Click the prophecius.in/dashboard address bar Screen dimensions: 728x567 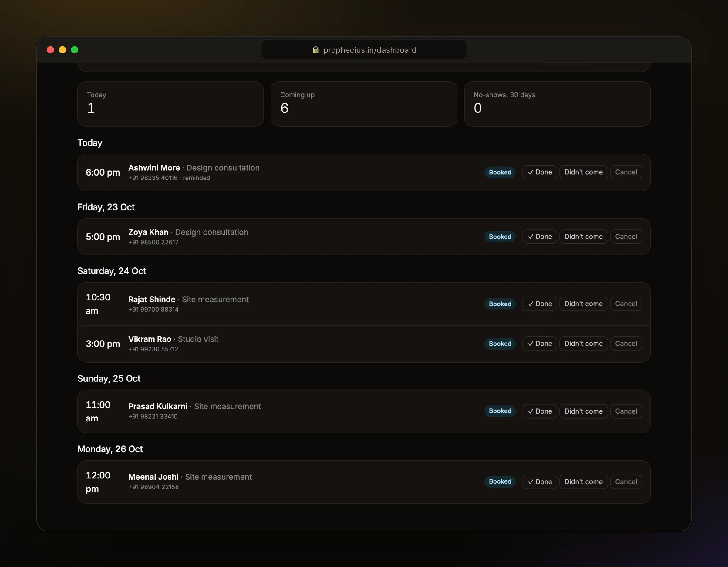coord(364,50)
